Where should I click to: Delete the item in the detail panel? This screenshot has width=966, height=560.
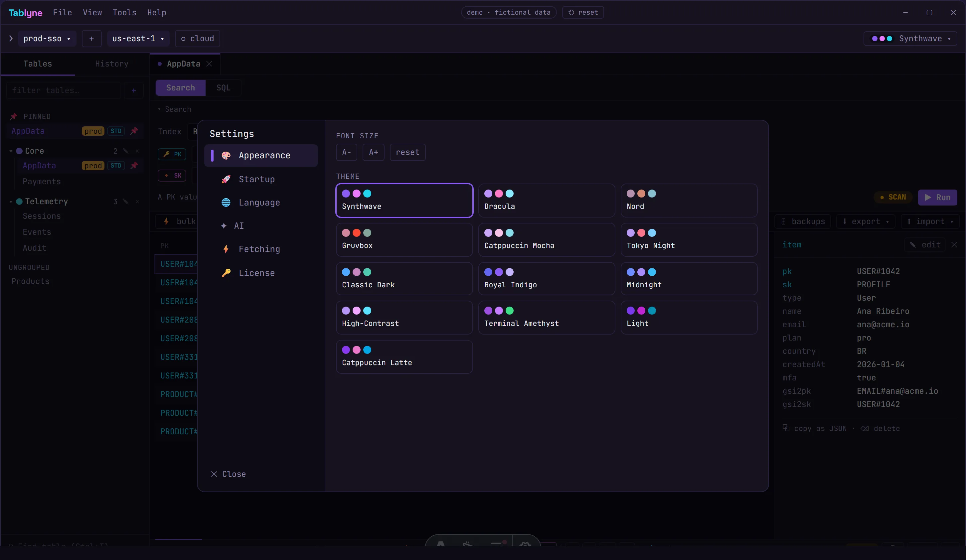[880, 429]
